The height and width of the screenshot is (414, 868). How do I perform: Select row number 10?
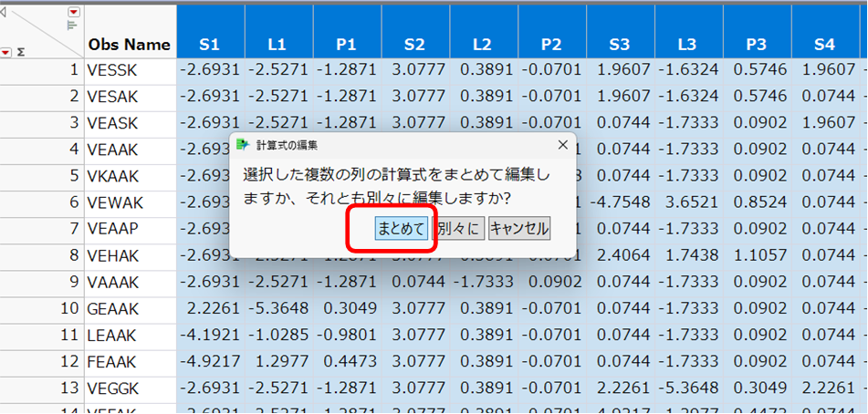[41, 309]
